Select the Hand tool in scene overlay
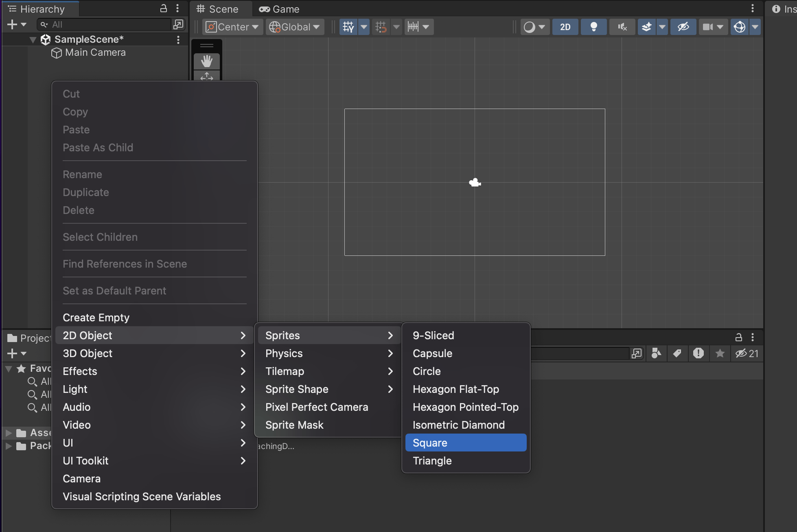 pos(207,61)
